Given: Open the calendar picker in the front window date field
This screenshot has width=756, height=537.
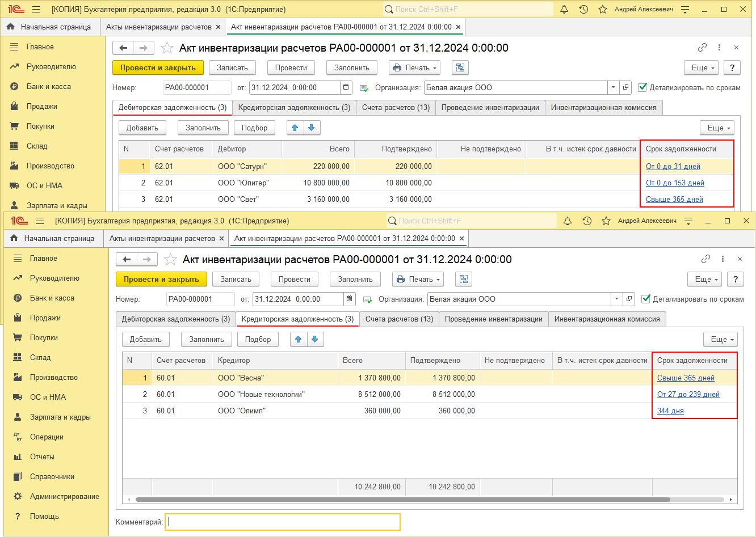Looking at the screenshot, I should point(350,299).
